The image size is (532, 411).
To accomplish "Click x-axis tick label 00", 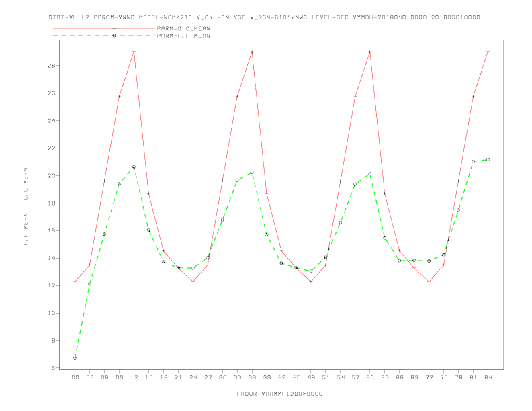I will tap(75, 377).
